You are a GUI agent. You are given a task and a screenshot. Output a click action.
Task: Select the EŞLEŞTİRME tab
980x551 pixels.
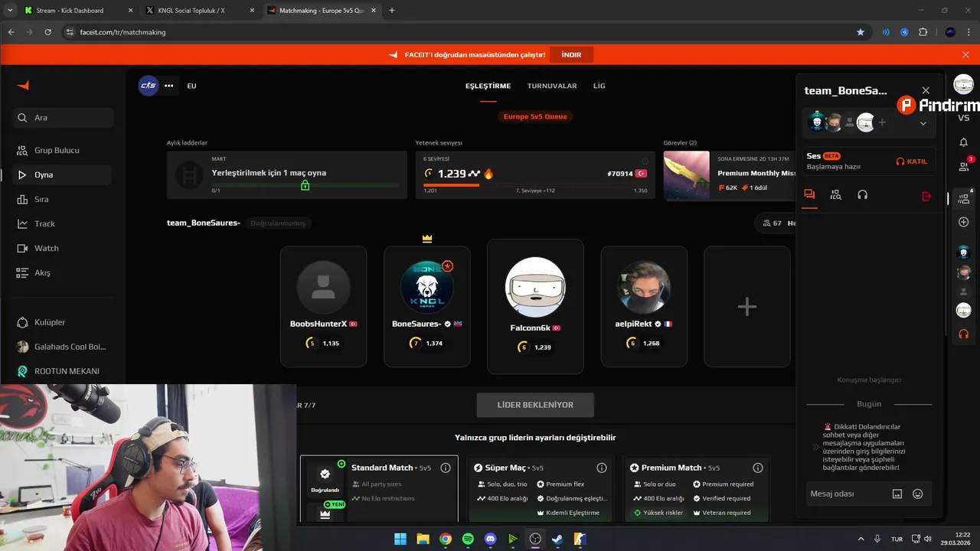[488, 86]
